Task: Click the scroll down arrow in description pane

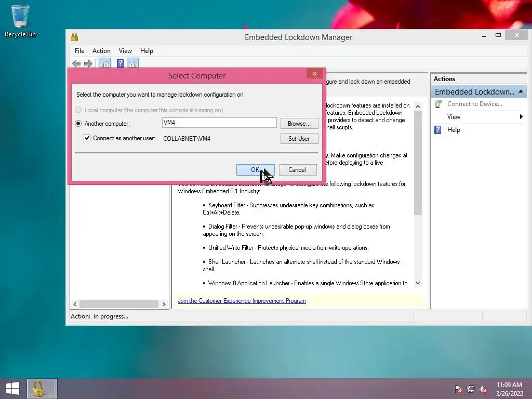Action: point(418,283)
